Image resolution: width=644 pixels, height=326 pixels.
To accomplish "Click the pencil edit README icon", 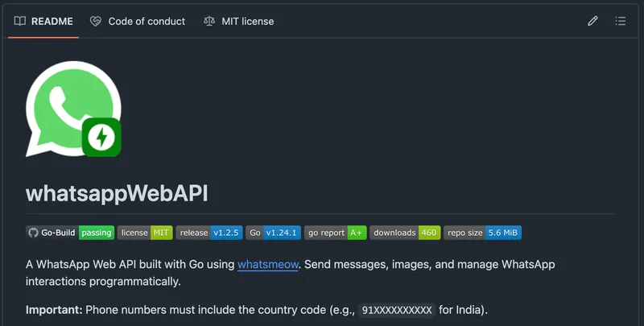I will coord(592,21).
